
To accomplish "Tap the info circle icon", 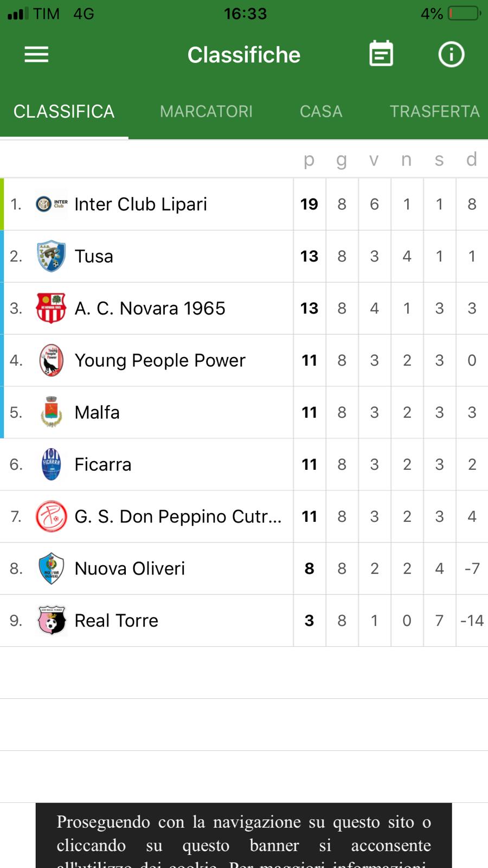I will click(451, 54).
